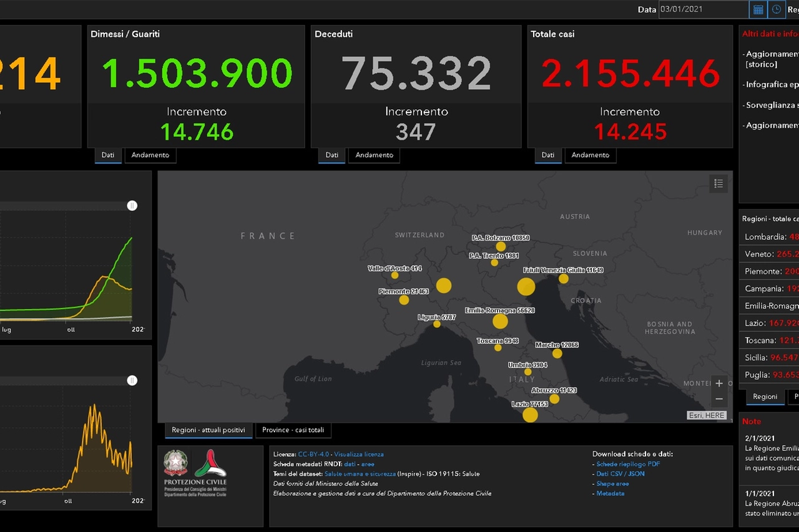Open Dati tab under Dimessi / Guariti
This screenshot has height=532, width=799.
[108, 155]
